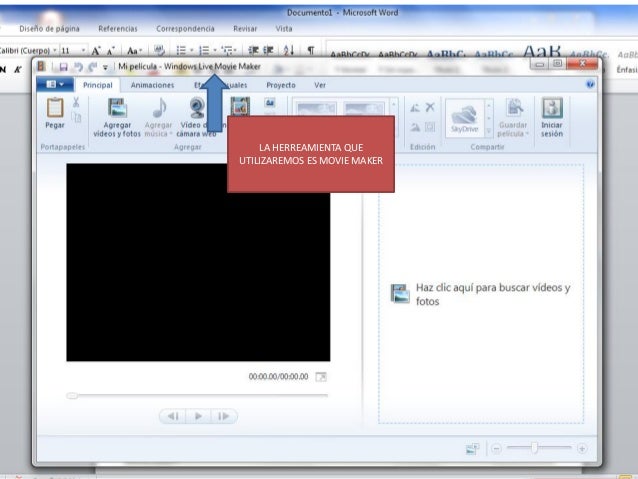Toggle Word's italic K button
Image resolution: width=638 pixels, height=479 pixels.
18,70
